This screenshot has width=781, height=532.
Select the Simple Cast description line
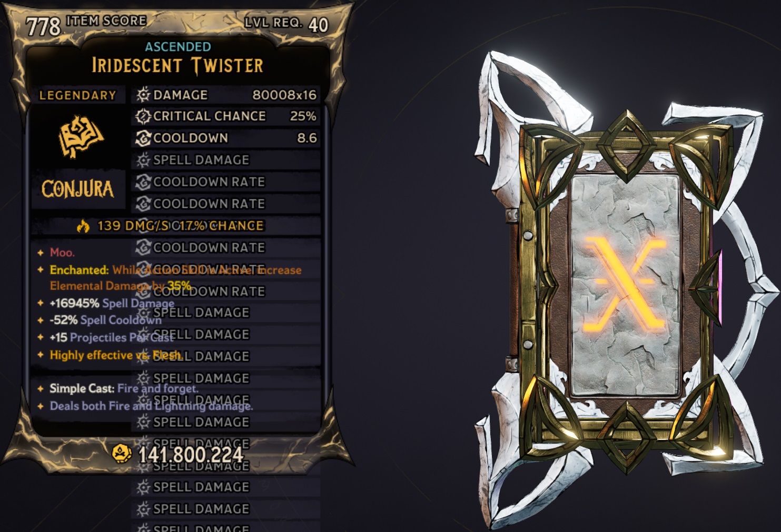[124, 388]
